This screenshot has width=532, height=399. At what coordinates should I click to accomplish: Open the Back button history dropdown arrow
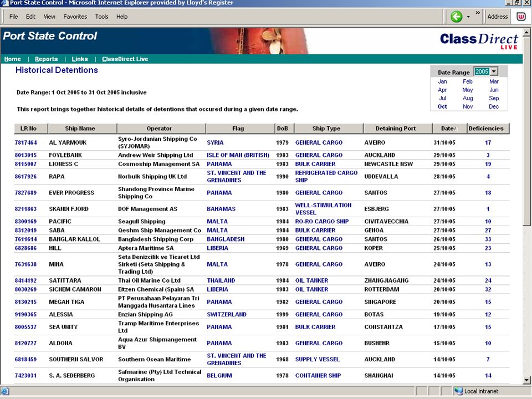468,17
